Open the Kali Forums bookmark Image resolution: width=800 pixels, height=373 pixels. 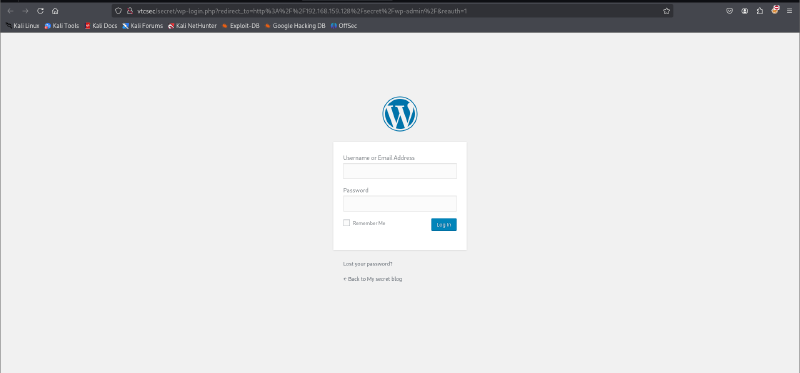(x=143, y=26)
